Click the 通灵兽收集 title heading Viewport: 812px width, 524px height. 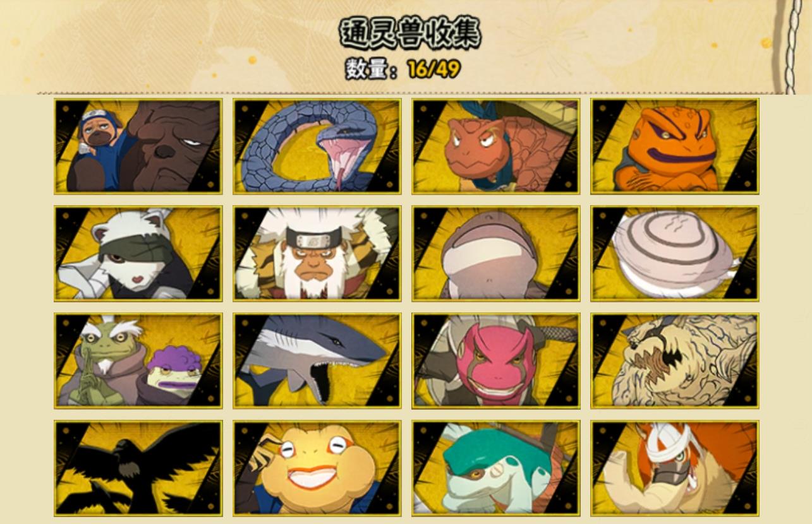[x=411, y=33]
